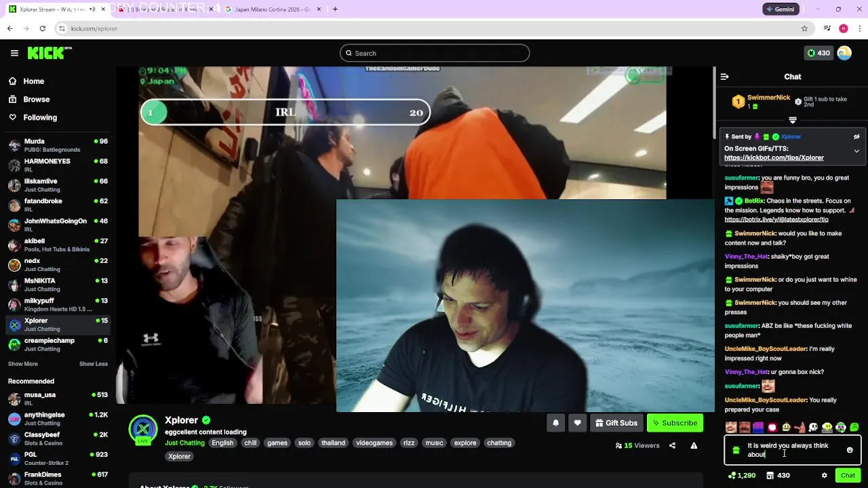Click the chat message text input
868x488 pixels.
click(792, 450)
